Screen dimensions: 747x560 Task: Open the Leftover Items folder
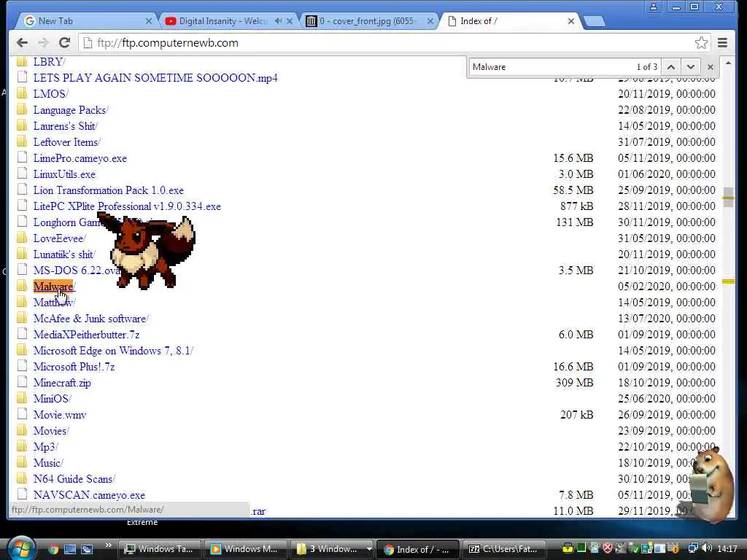point(66,142)
